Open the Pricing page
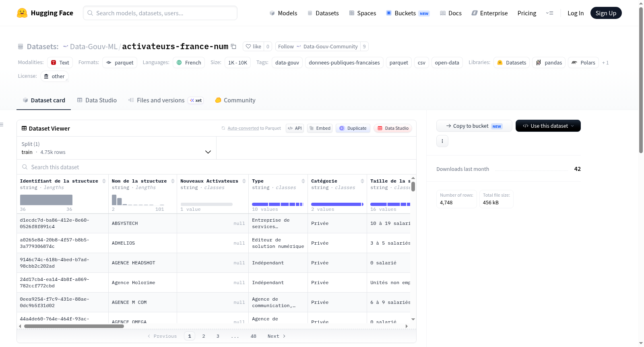 (527, 13)
